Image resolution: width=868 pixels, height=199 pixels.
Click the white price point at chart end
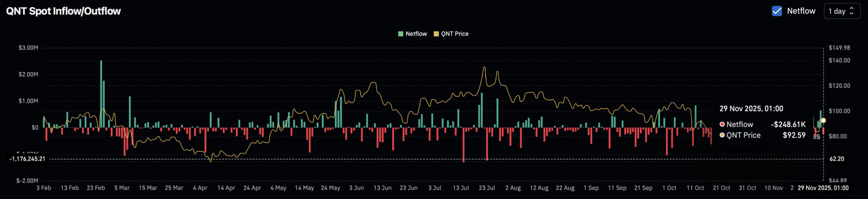pyautogui.click(x=823, y=120)
